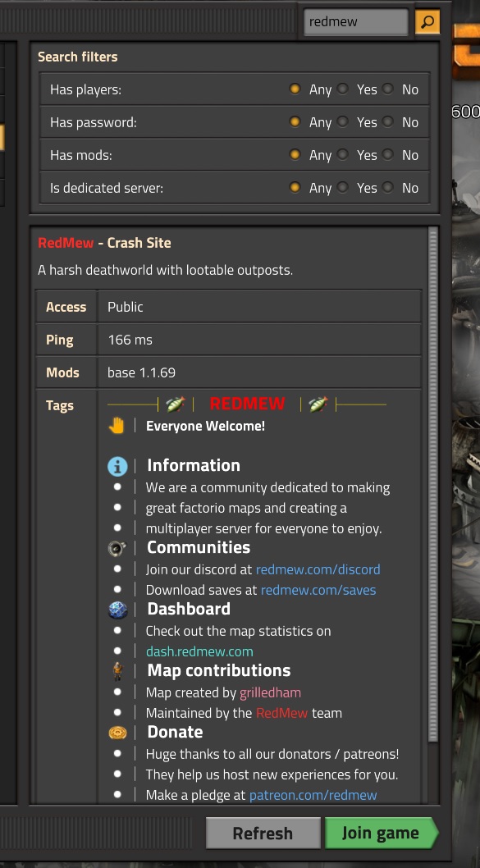This screenshot has width=480, height=868.
Task: Open the redmew.com/saves link
Action: (318, 590)
